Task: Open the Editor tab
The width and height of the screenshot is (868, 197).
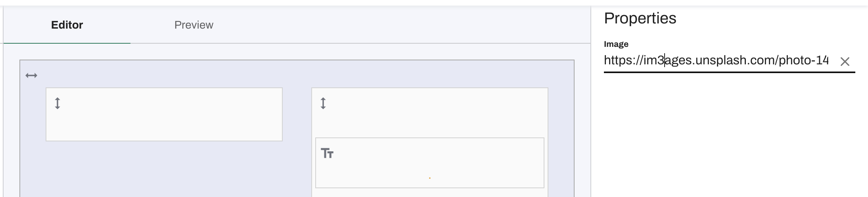Action: tap(67, 25)
